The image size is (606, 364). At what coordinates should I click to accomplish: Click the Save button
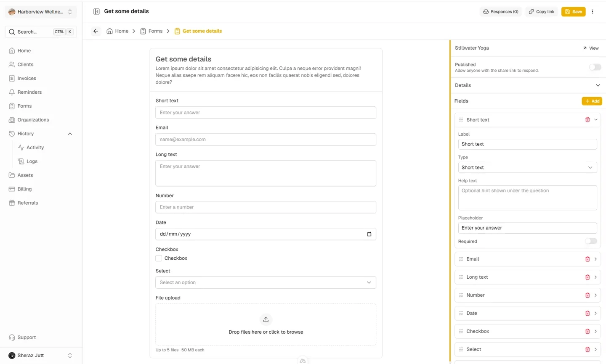(573, 12)
